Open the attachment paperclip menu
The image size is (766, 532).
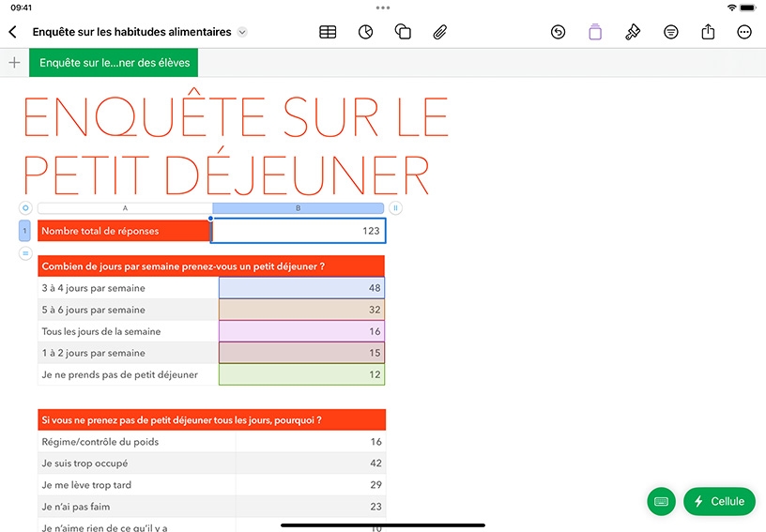[440, 32]
